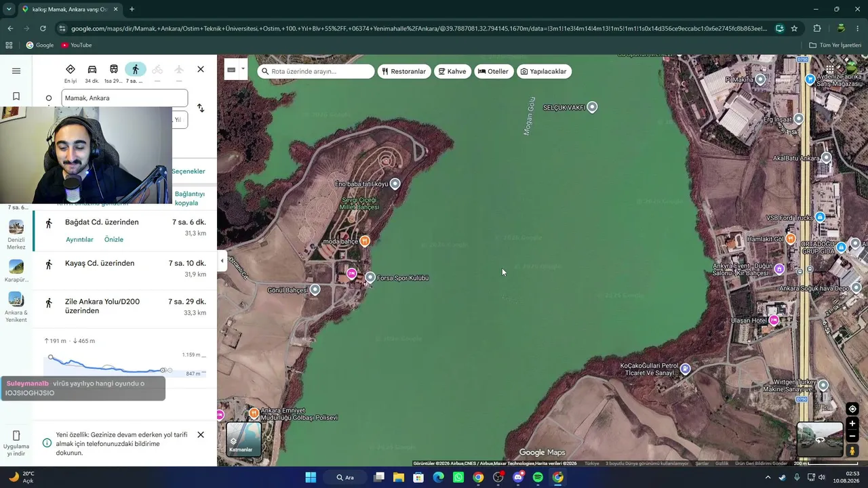The image size is (868, 488).
Task: Click the Gönül Bahçesi map pin
Action: [x=315, y=289]
